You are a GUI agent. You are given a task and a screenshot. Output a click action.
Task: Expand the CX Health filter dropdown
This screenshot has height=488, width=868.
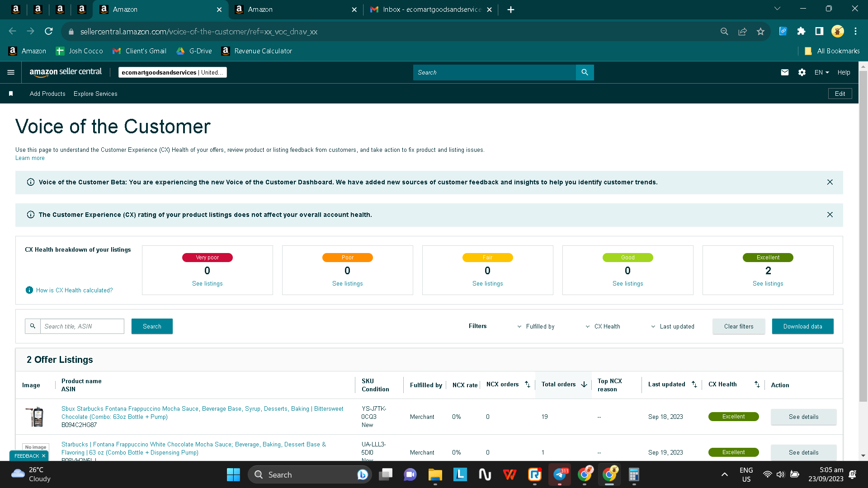pos(603,326)
